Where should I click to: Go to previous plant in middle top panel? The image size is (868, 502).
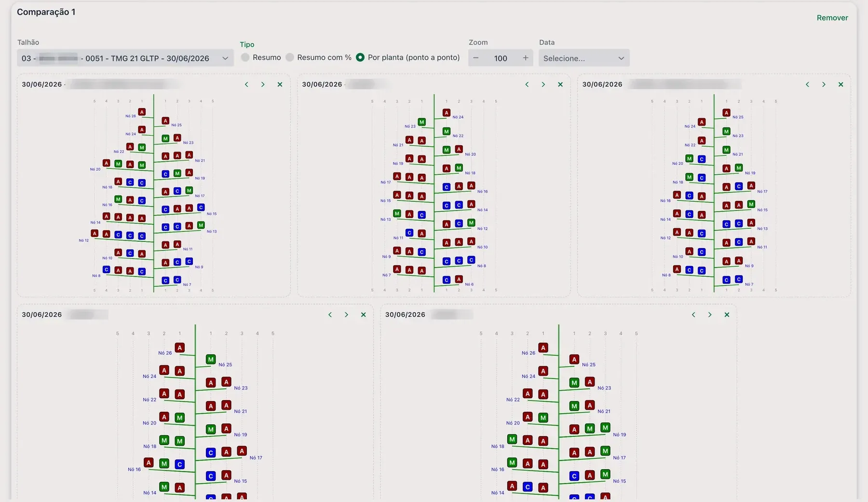point(527,84)
